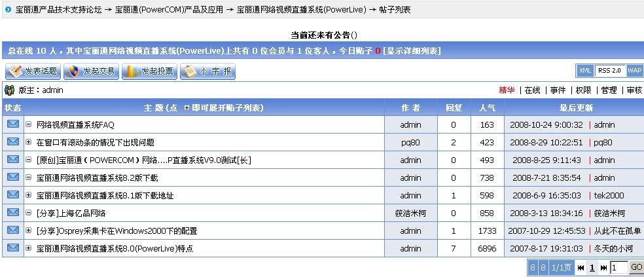This screenshot has width=644, height=277.
Task: Expand replies for Osprey采集卡 Windows2000 post
Action: point(29,231)
